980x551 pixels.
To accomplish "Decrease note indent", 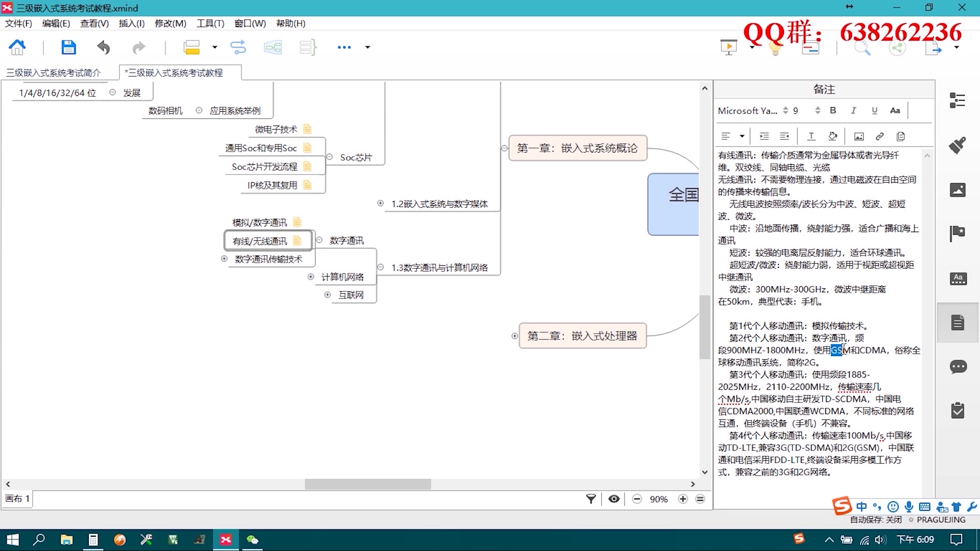I will pos(785,136).
